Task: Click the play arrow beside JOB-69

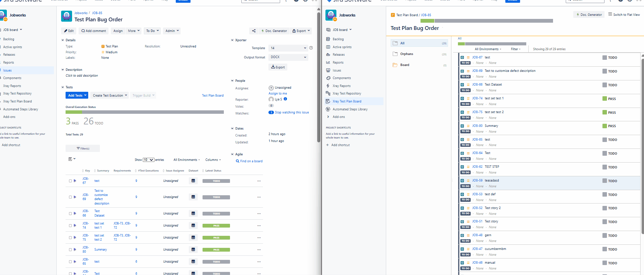Action: pyautogui.click(x=75, y=197)
